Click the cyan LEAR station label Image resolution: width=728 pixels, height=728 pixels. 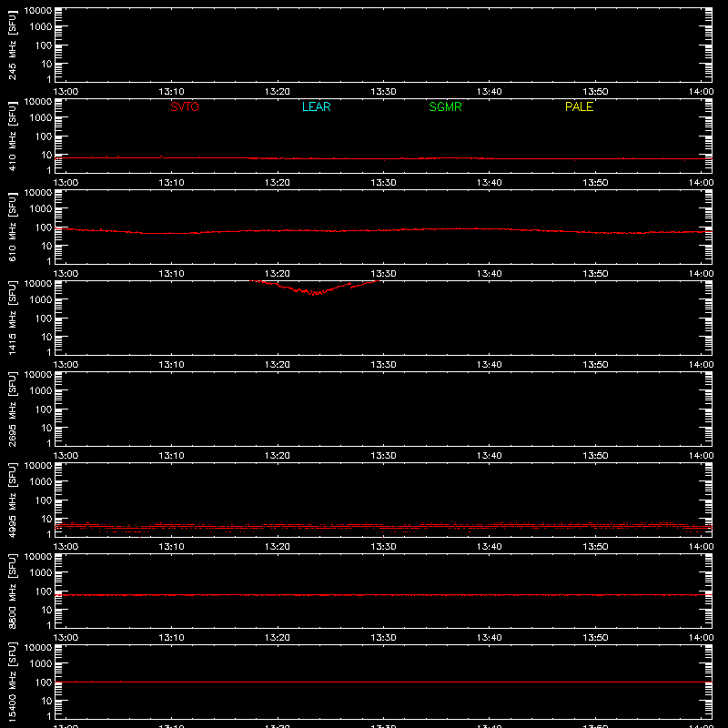(x=316, y=106)
